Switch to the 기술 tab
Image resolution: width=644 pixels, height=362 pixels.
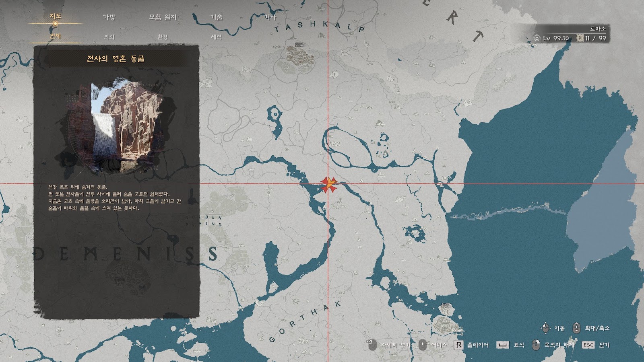[x=217, y=17]
